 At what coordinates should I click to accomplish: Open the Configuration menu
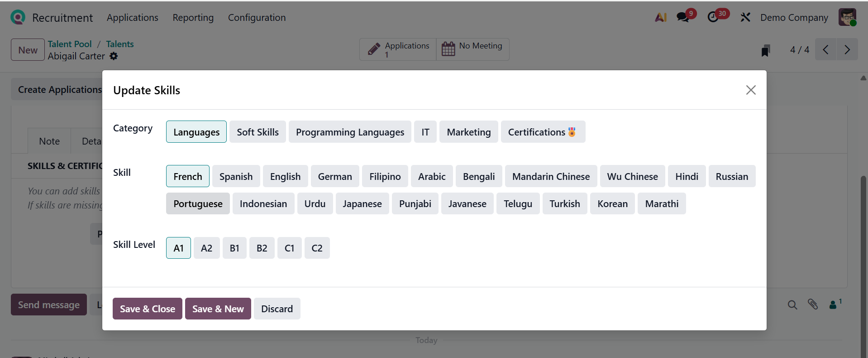[257, 18]
